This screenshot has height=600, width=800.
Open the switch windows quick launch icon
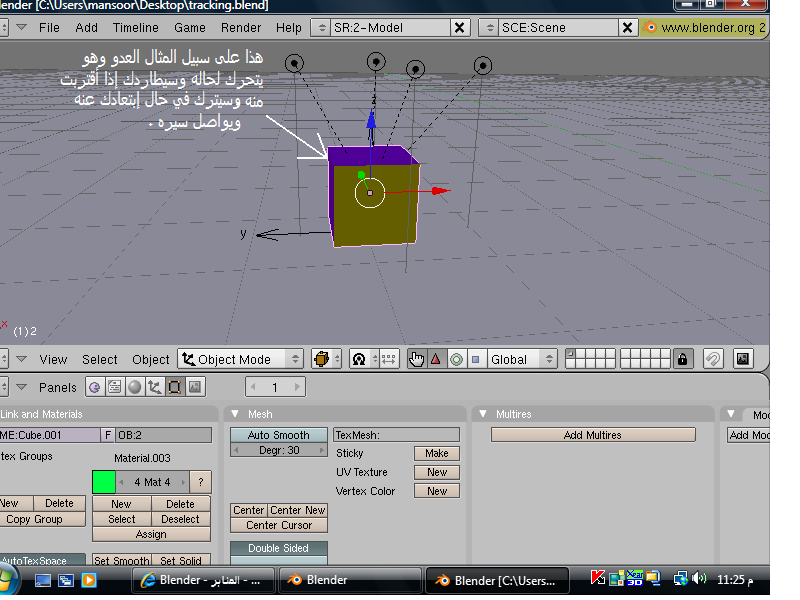[x=66, y=581]
